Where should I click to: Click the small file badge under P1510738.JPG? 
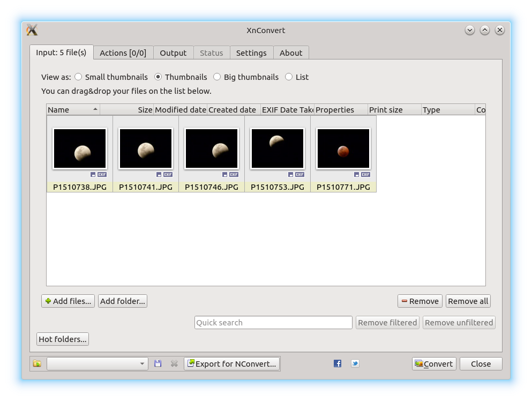93,175
